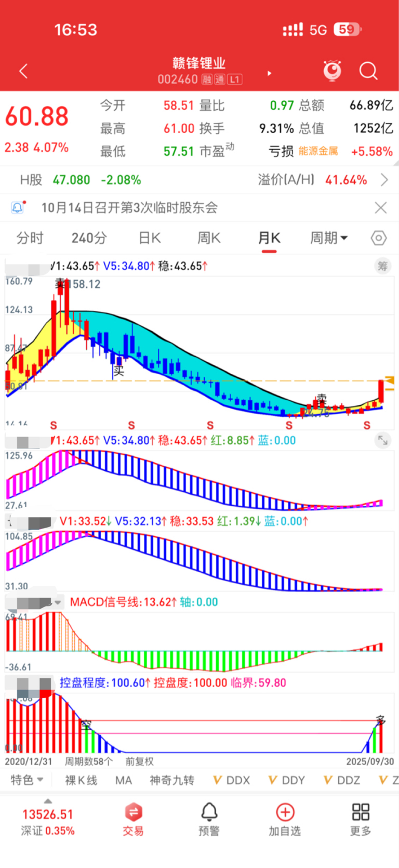Tap the stock name 赣锋锂业 title

tap(199, 63)
